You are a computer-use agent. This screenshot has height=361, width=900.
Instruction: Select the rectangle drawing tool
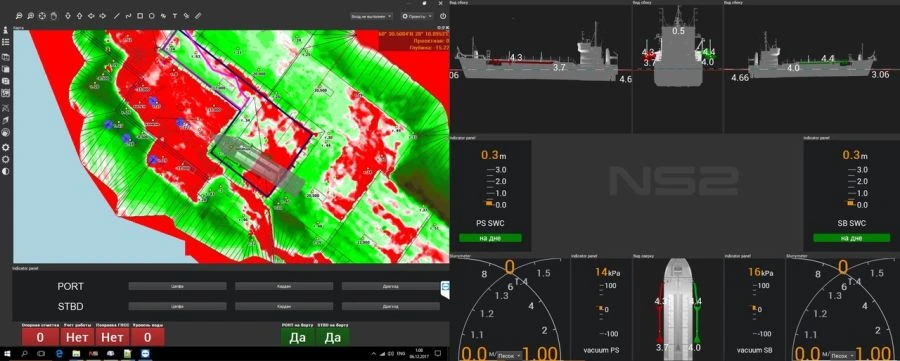(140, 15)
